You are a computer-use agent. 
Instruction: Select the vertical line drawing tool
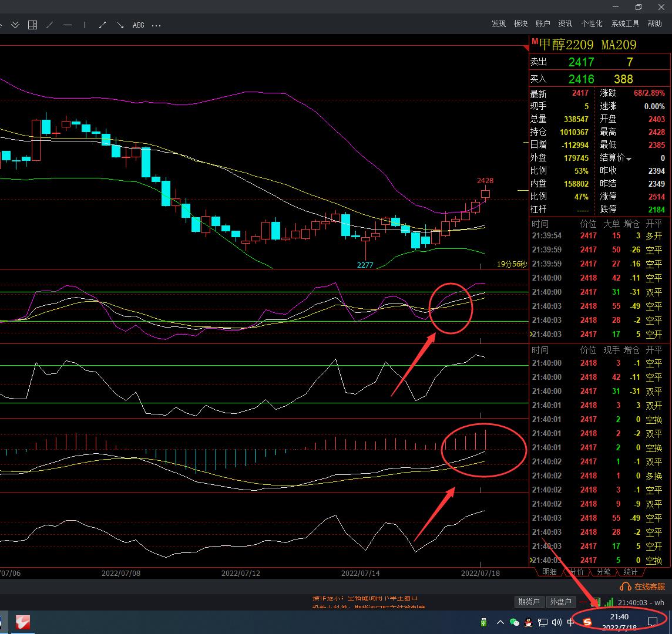tap(85, 25)
